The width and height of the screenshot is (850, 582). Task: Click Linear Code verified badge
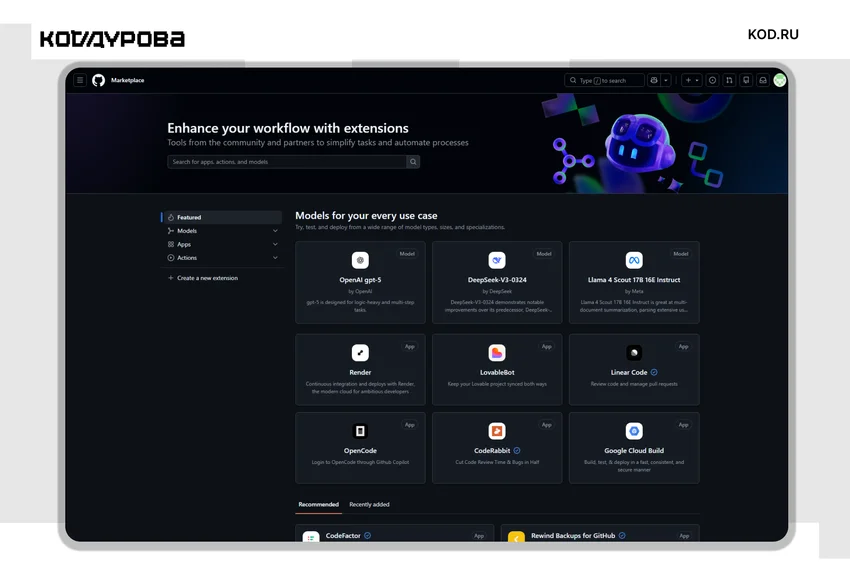tap(654, 372)
